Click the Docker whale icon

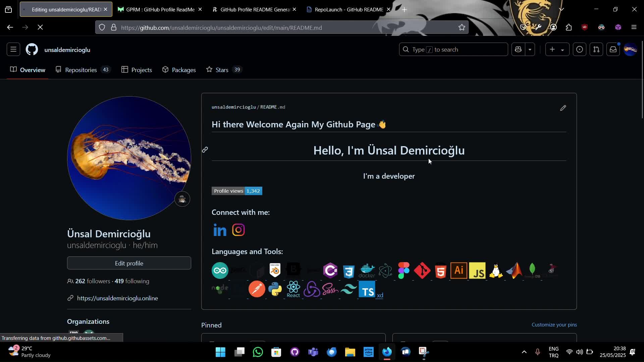click(x=367, y=271)
